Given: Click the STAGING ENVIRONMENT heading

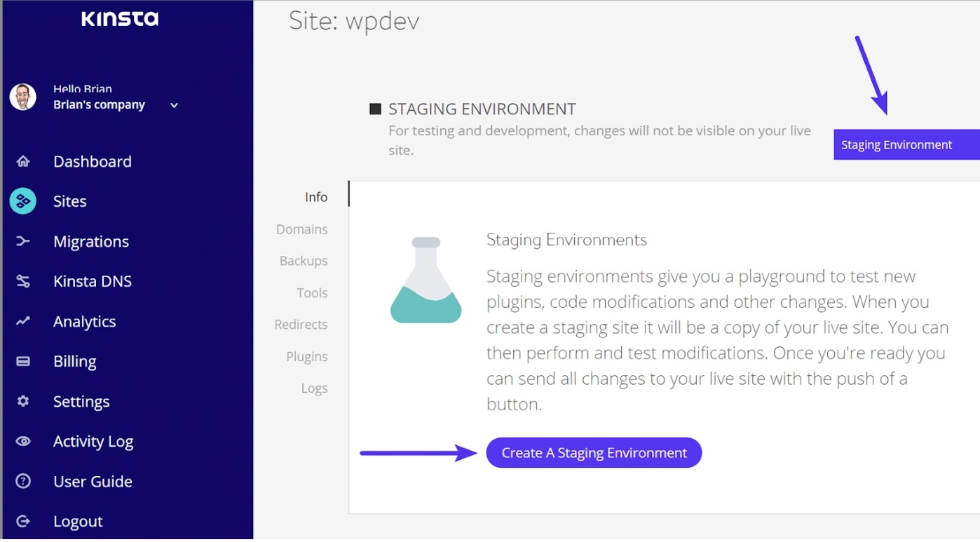Looking at the screenshot, I should (482, 109).
